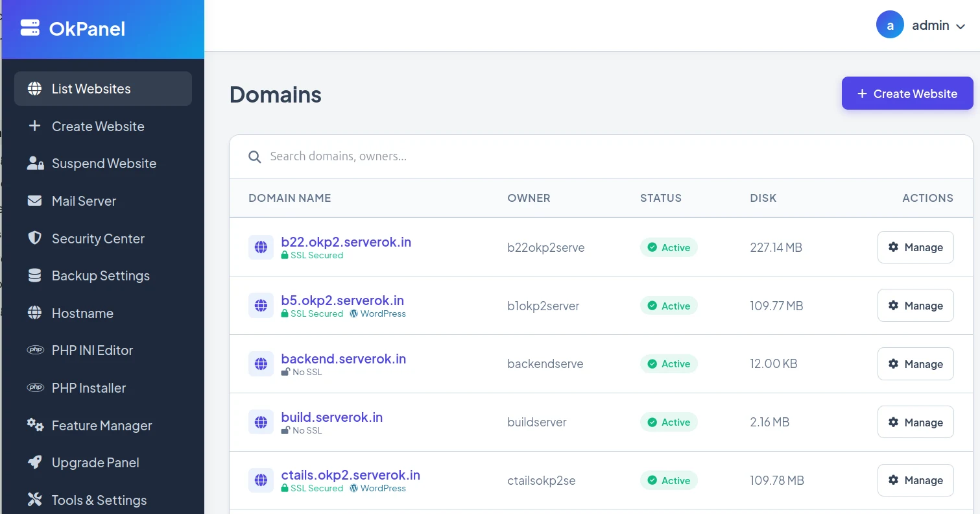Click the admin avatar circle

(890, 25)
